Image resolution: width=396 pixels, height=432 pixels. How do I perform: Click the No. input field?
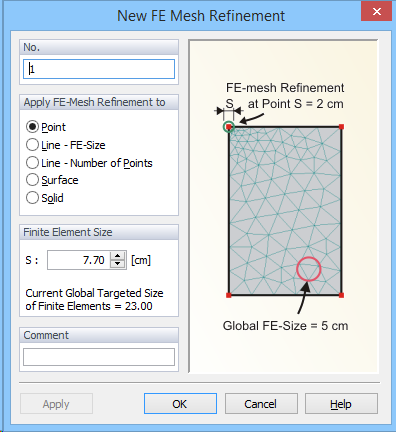pos(99,69)
